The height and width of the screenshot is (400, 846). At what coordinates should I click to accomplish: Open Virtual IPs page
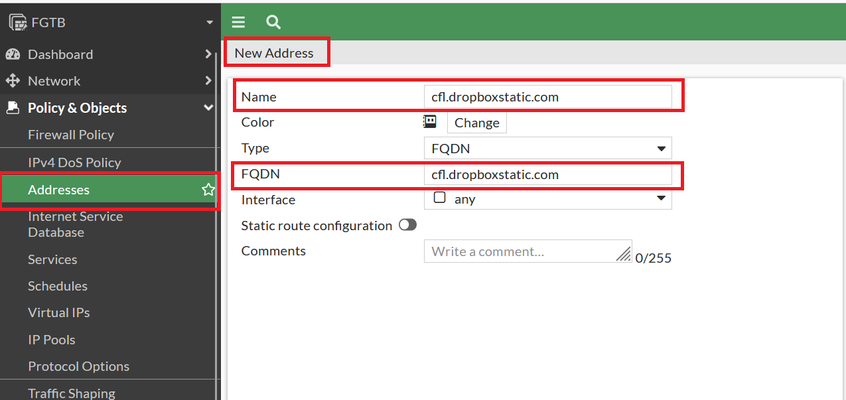point(58,313)
